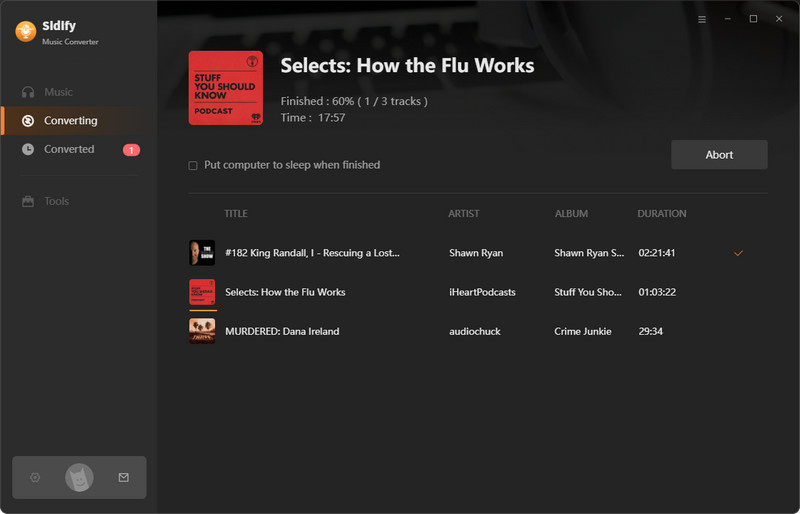Click the Sidify microphone logo icon
Screen dimensions: 800x514
click(26, 32)
